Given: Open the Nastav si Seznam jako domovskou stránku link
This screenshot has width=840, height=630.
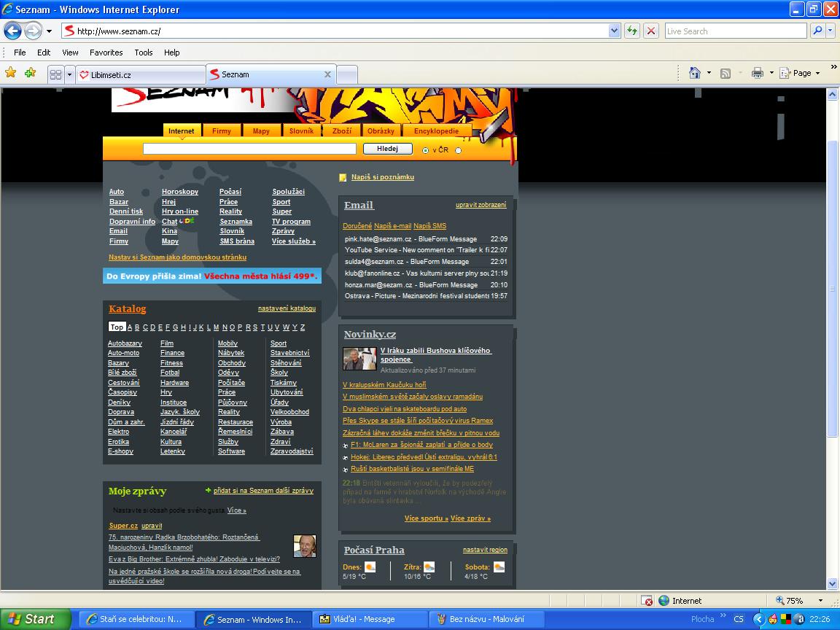Looking at the screenshot, I should (177, 257).
